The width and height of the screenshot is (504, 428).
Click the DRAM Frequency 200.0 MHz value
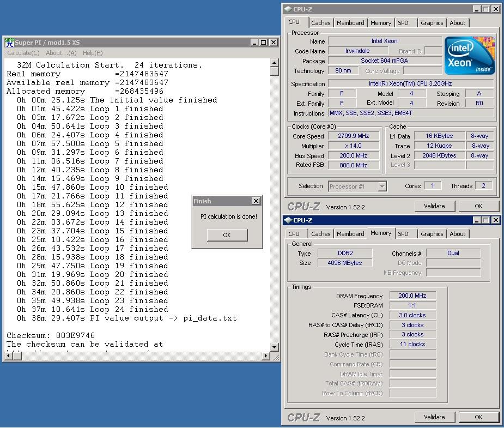412,296
